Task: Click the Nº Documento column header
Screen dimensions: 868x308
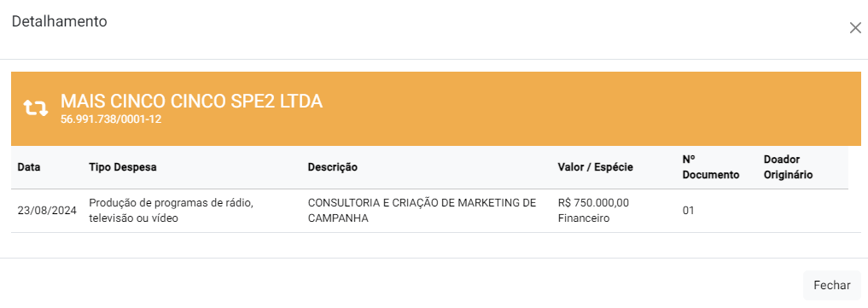Action: 711,167
